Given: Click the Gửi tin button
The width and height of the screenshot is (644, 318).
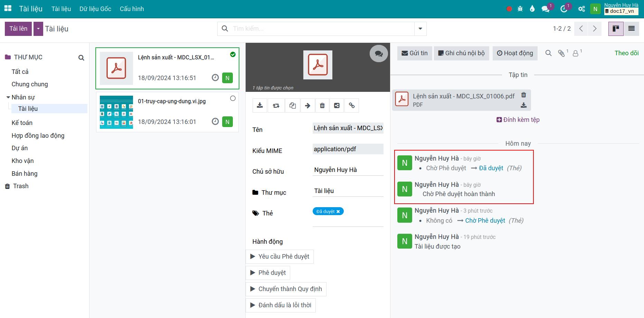Looking at the screenshot, I should point(415,53).
